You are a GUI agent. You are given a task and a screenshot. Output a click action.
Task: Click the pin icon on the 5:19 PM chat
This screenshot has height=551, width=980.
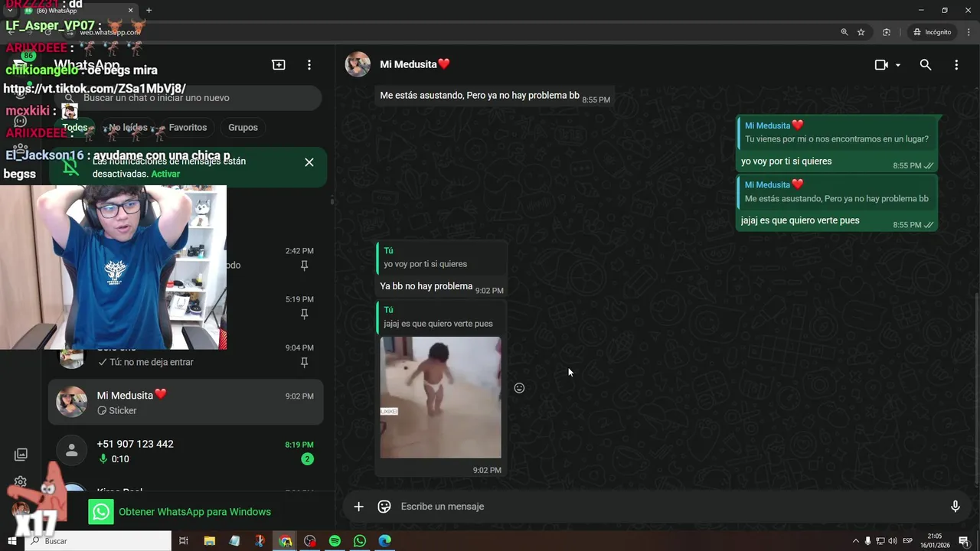pos(304,314)
